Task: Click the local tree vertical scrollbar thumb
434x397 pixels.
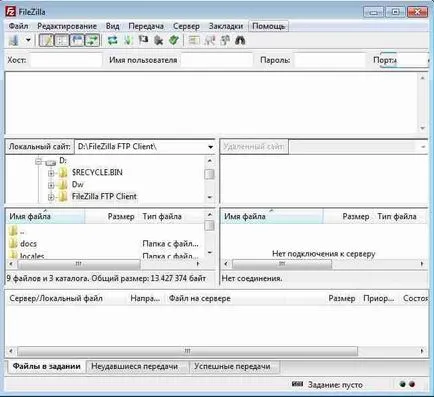Action: point(210,174)
